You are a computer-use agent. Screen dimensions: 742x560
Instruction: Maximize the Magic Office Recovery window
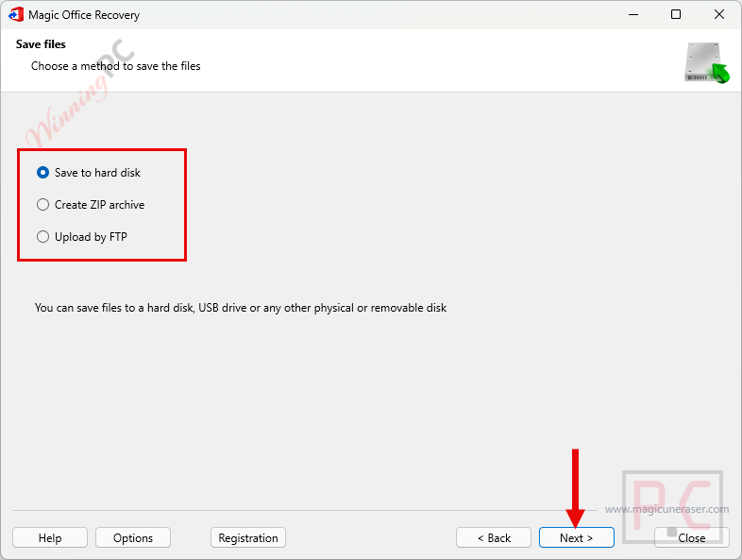676,15
